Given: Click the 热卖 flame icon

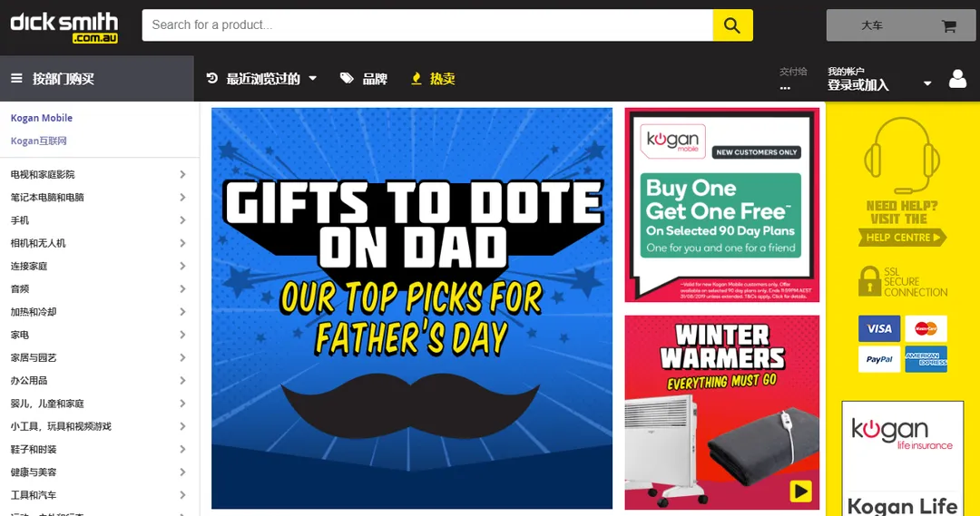Looking at the screenshot, I should point(416,79).
